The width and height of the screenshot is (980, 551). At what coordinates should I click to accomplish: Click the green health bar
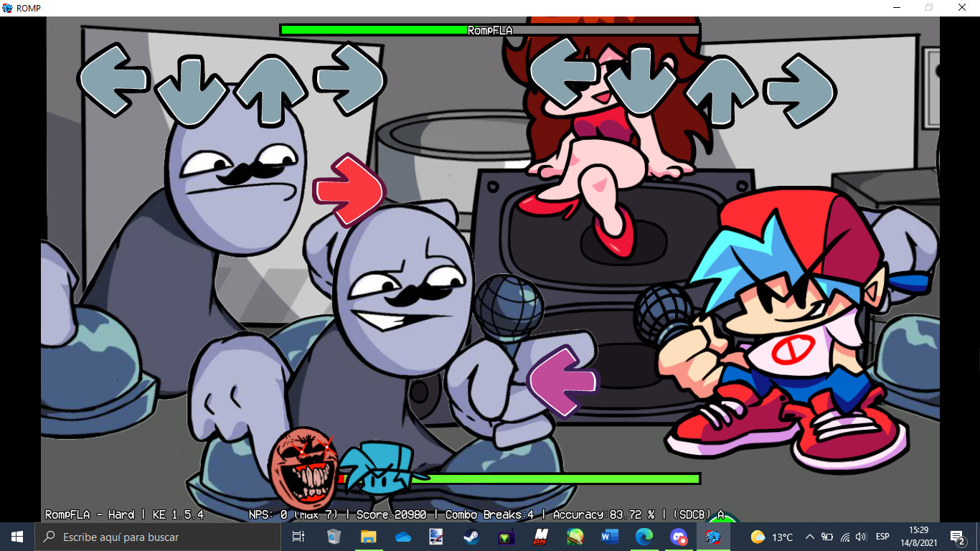pyautogui.click(x=520, y=479)
